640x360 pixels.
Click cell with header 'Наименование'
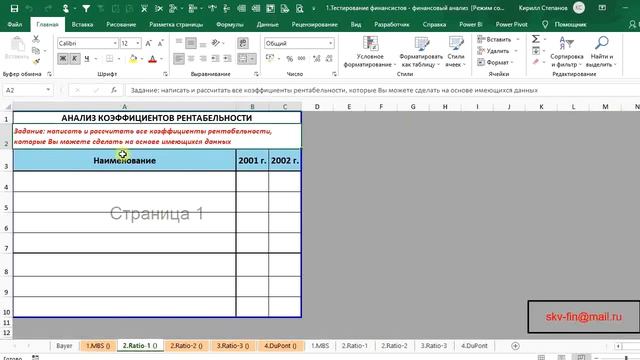(124, 160)
